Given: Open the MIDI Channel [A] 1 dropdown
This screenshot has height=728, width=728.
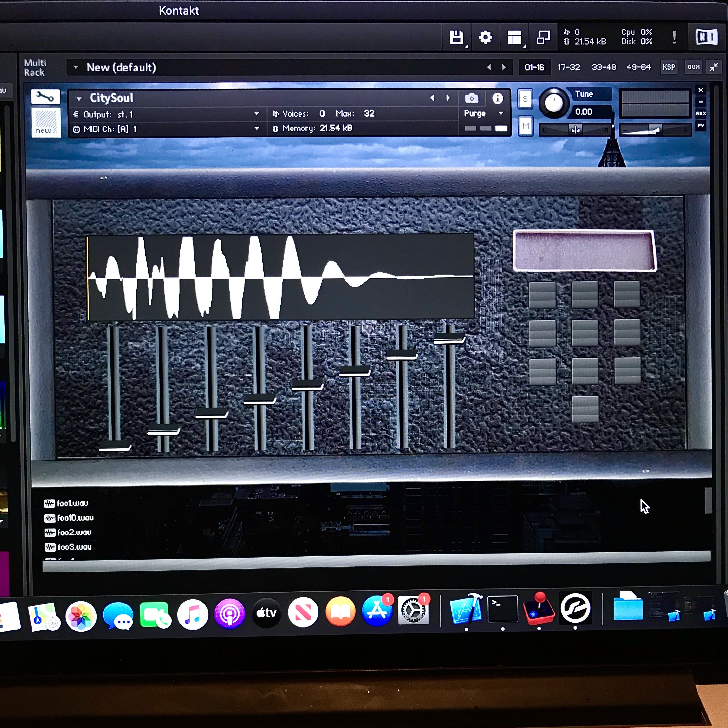Looking at the screenshot, I should (x=257, y=128).
